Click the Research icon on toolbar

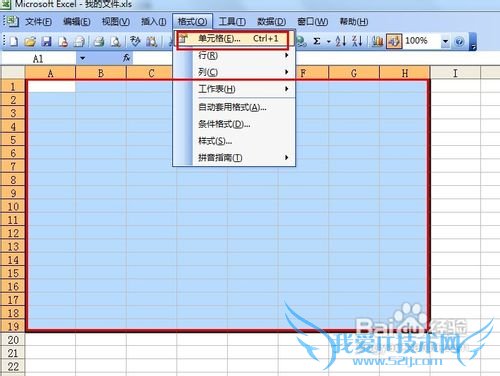(x=152, y=42)
